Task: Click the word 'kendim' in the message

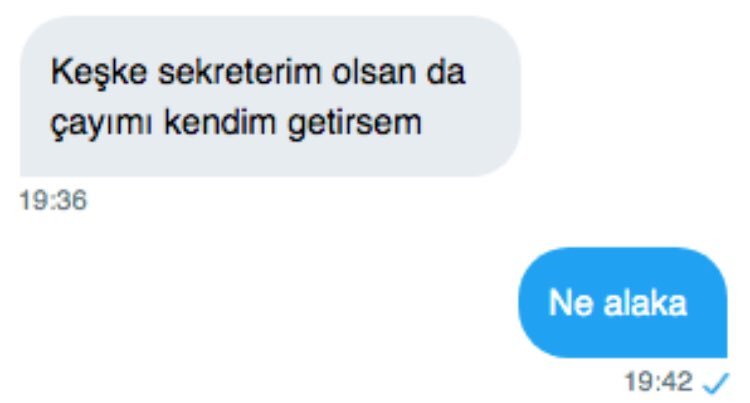Action: (x=221, y=122)
